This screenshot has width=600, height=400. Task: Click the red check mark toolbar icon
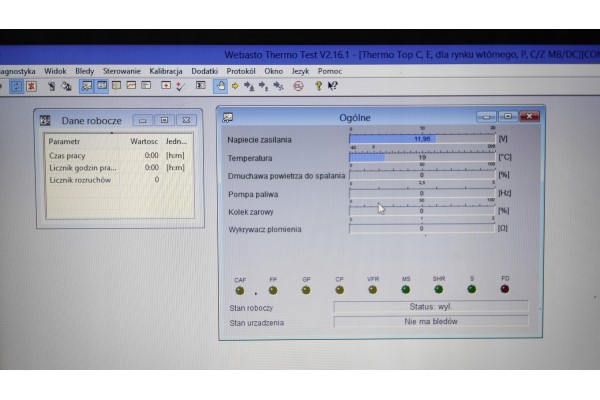click(180, 86)
